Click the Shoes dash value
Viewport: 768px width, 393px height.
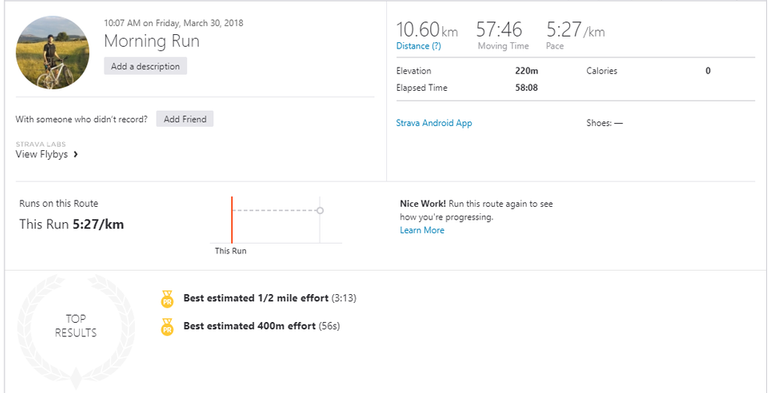(618, 123)
